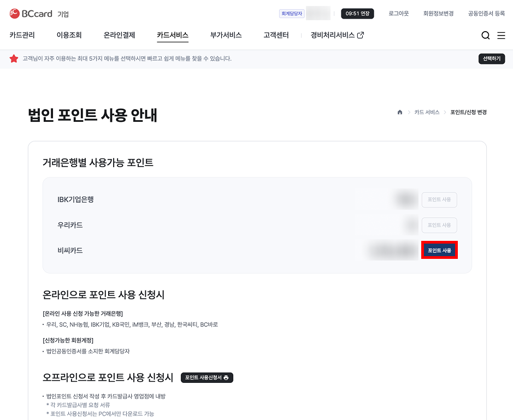Click 포인트/신청 변경 breadcrumb
The height and width of the screenshot is (420, 513).
click(469, 112)
